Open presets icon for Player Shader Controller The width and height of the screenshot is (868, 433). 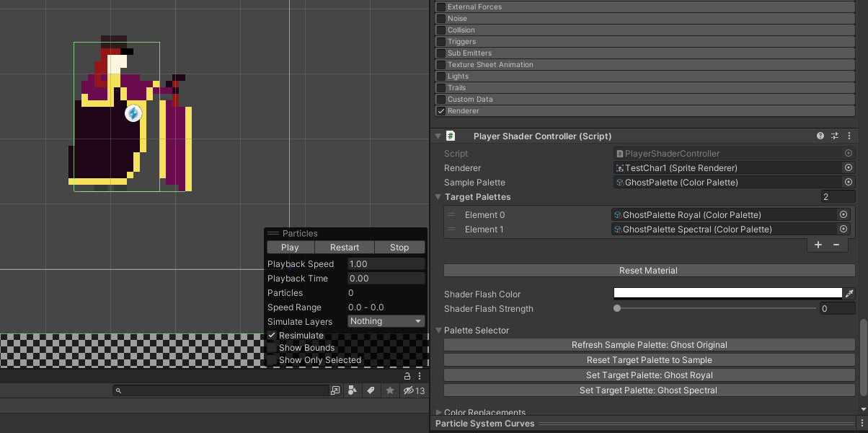[x=835, y=136]
